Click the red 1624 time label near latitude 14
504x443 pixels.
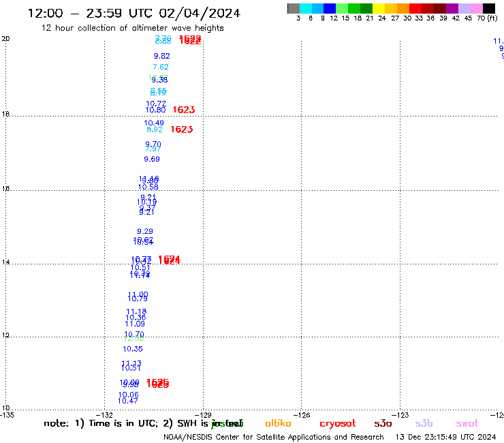(x=170, y=260)
